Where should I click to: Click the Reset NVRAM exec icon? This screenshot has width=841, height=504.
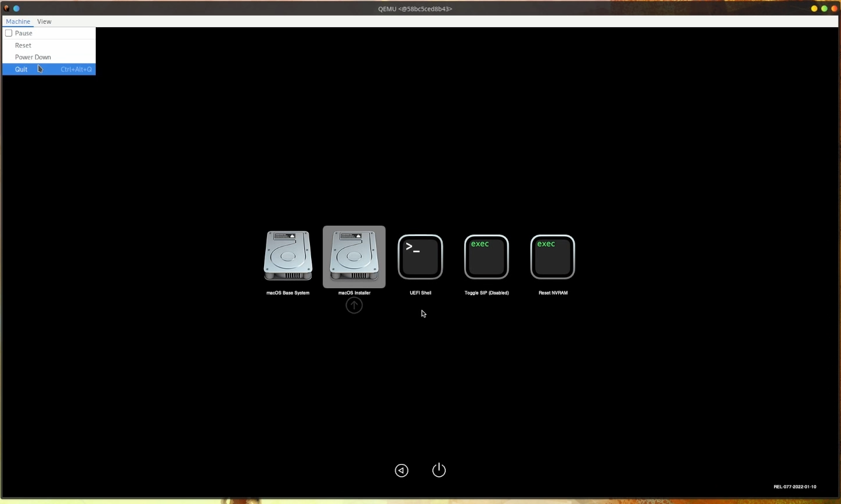pyautogui.click(x=553, y=257)
